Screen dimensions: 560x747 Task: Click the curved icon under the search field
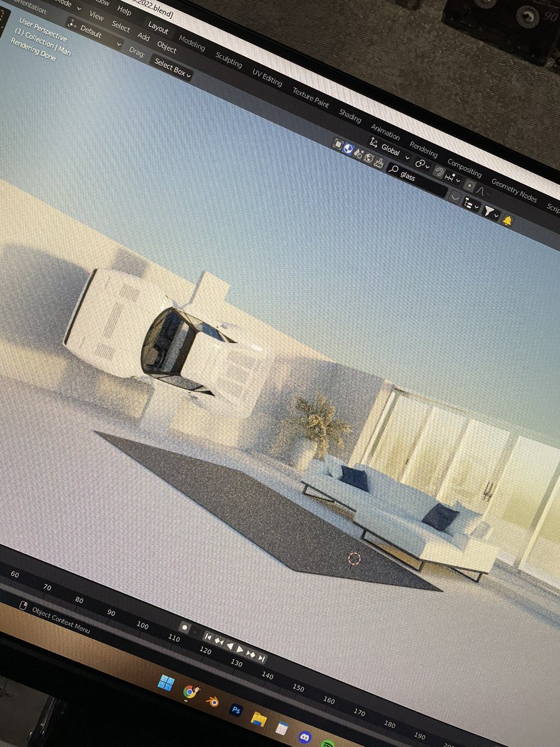click(456, 197)
